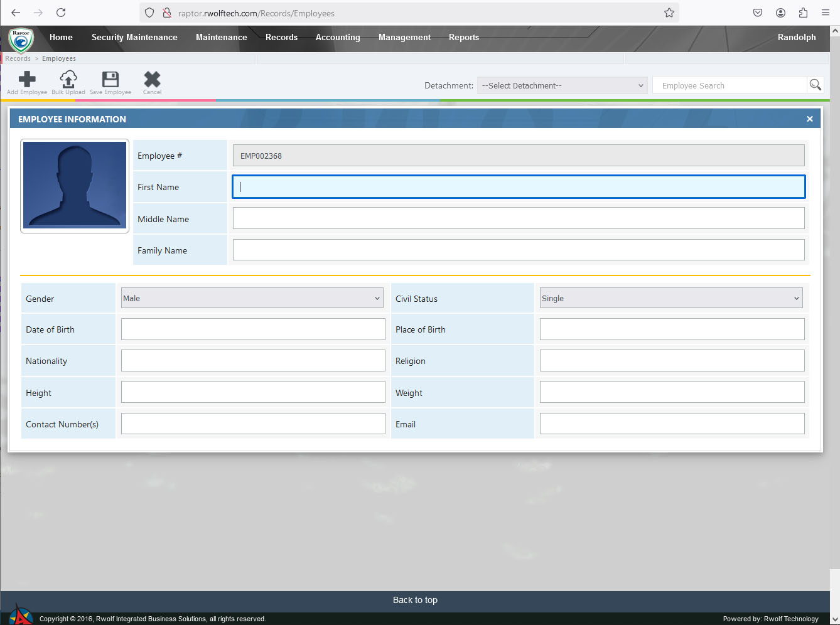The width and height of the screenshot is (840, 625).
Task: Reload the page using browser refresh icon
Action: 61,13
